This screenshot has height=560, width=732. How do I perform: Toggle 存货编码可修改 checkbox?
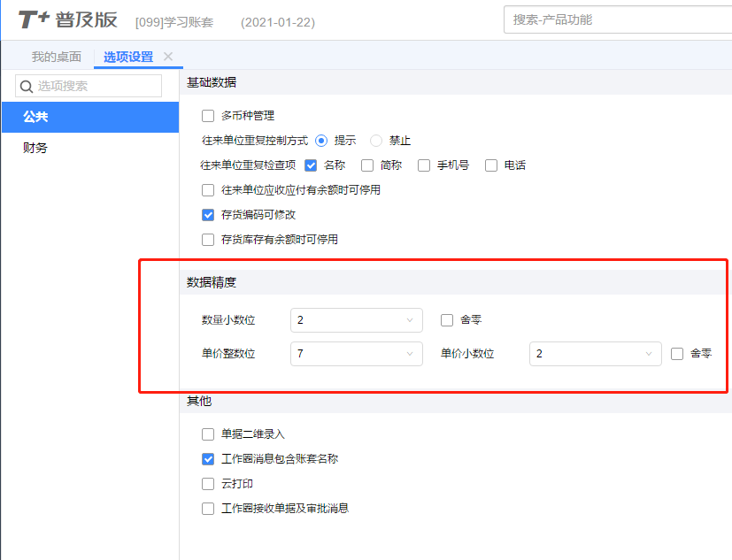point(208,215)
